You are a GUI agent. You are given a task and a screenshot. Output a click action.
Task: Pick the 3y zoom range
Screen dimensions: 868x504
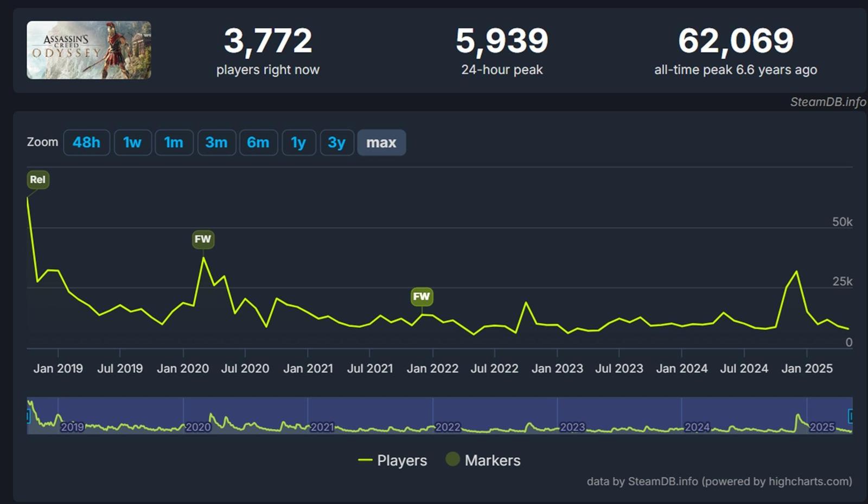tap(336, 143)
